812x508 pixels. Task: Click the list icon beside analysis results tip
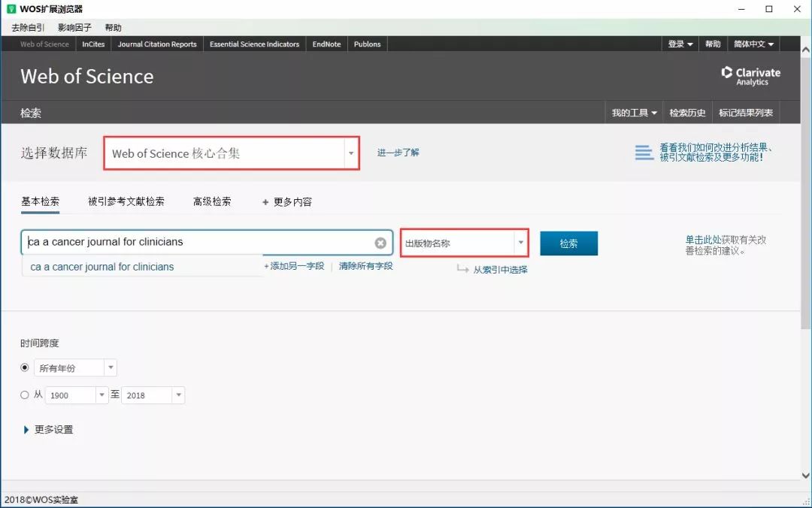coord(644,153)
